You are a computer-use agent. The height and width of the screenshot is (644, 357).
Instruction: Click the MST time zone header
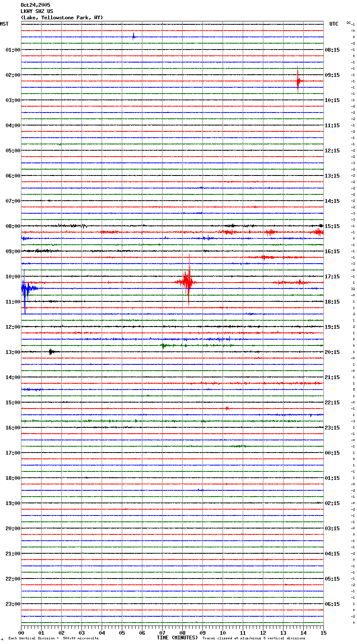point(4,24)
